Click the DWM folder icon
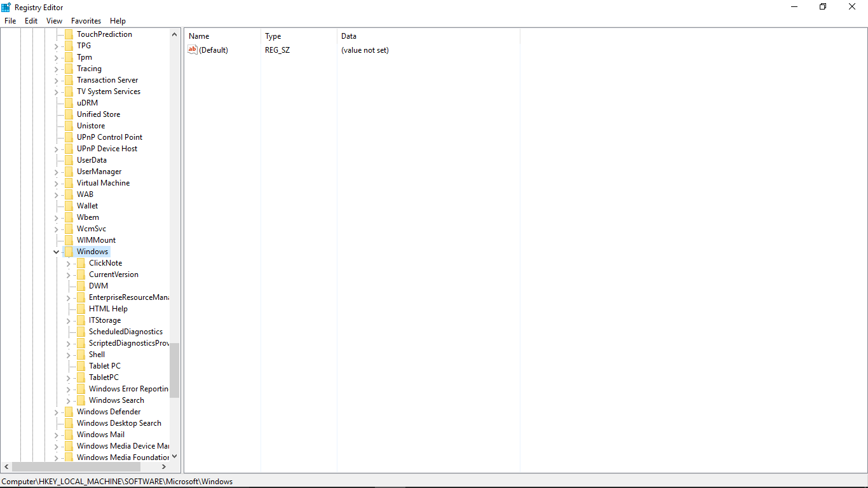This screenshot has width=868, height=488. click(x=81, y=286)
